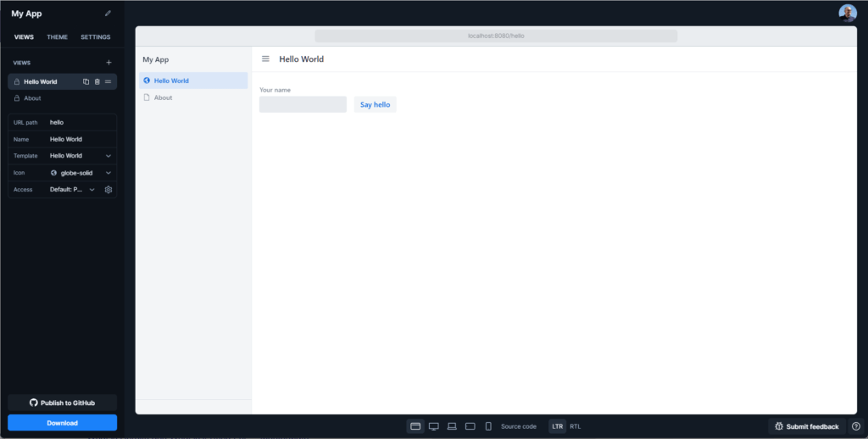Click lock icon beside About view

[x=17, y=98]
